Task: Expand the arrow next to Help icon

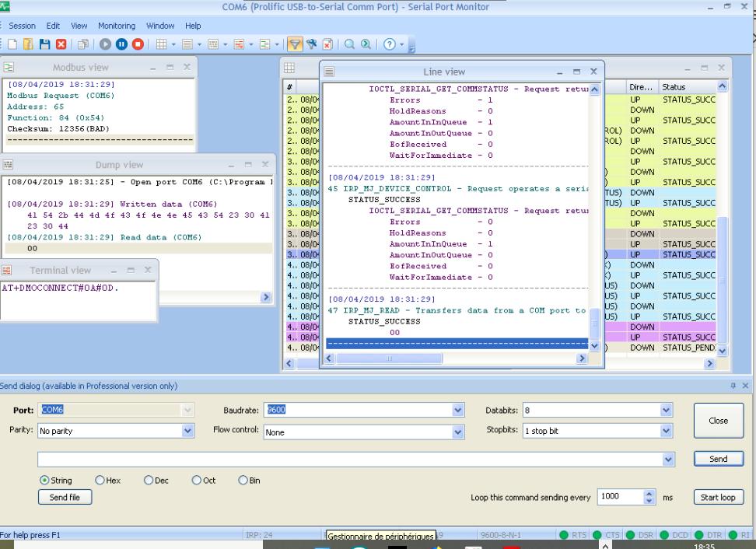Action: tap(401, 45)
